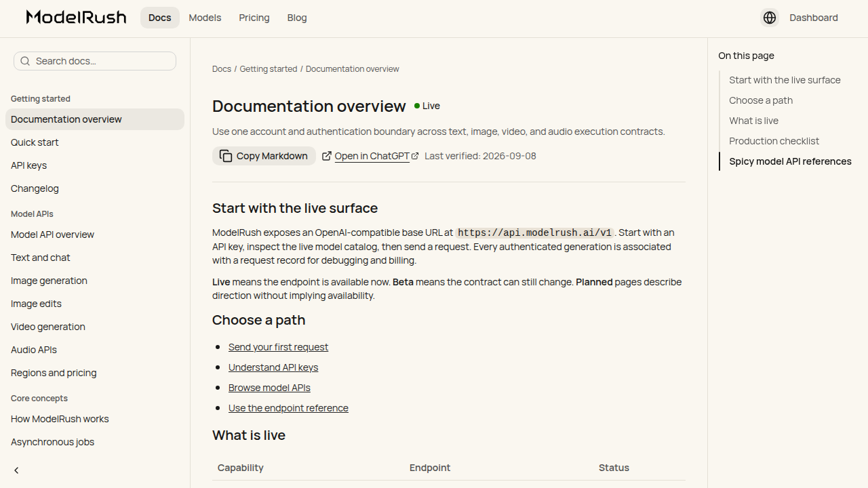868x488 pixels.
Task: Open the Dashboard link
Action: click(814, 18)
